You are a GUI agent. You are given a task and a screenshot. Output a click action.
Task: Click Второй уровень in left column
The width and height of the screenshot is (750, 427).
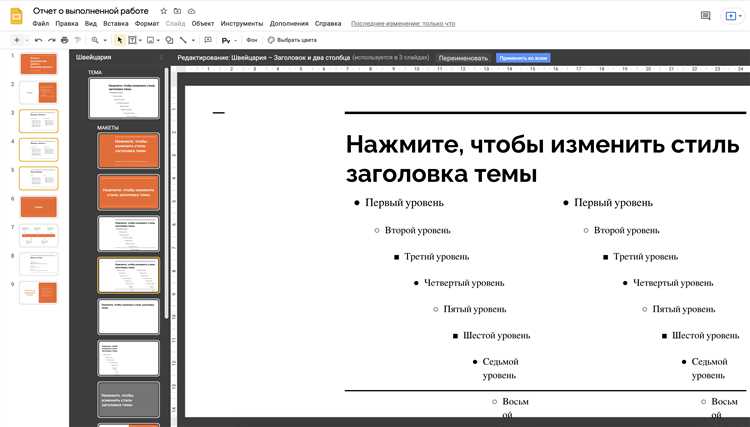[x=418, y=230]
